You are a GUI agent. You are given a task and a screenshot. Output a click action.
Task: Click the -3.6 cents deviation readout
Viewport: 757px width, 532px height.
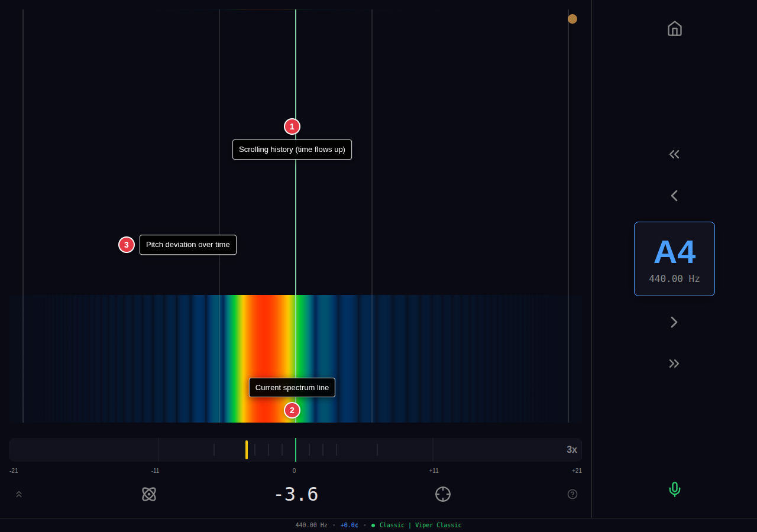(296, 494)
